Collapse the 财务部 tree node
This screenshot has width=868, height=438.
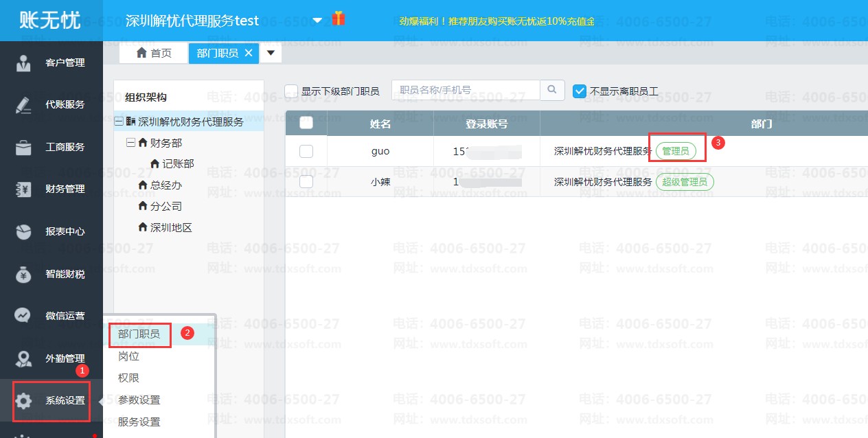[130, 143]
